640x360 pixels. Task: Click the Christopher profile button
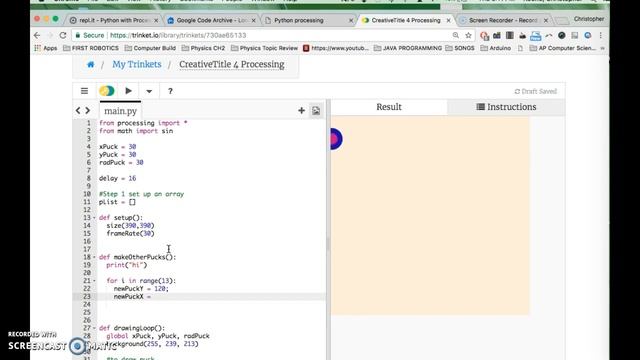click(589, 19)
